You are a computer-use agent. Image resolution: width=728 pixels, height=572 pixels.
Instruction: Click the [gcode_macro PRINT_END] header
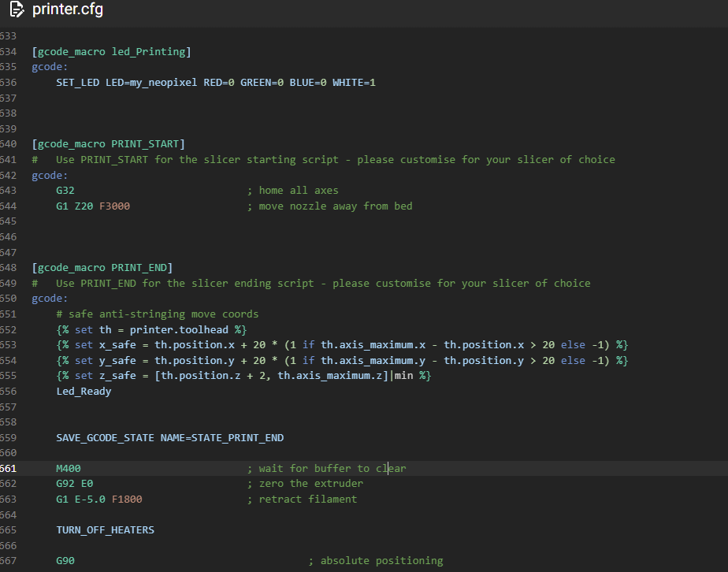pos(102,268)
